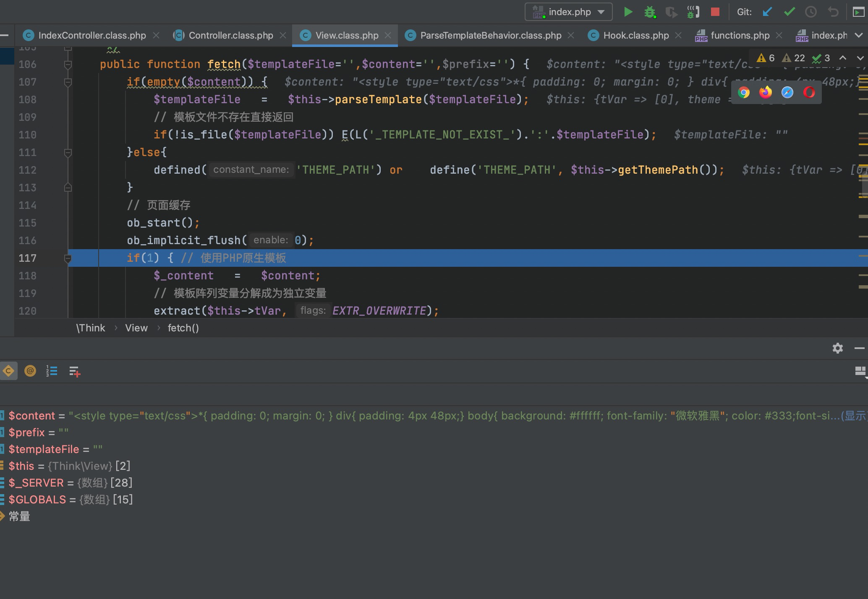Expand the $this Think\View object
Screen dimensions: 868x599
434,466
